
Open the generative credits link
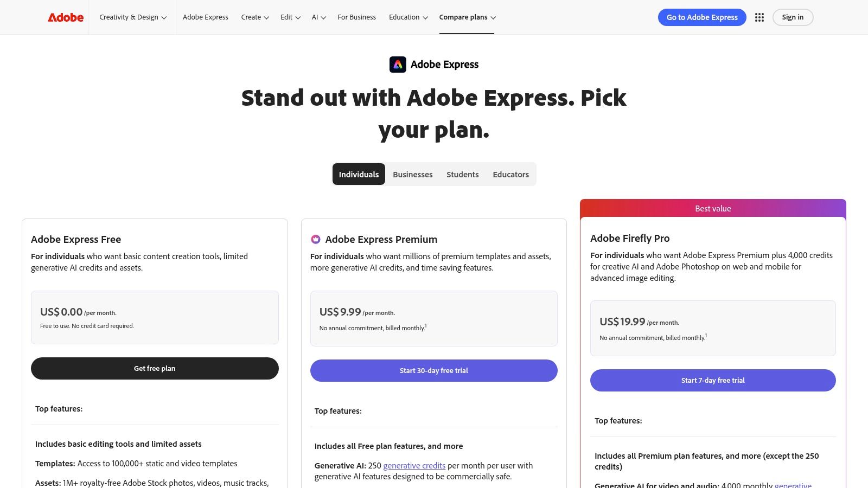[414, 465]
